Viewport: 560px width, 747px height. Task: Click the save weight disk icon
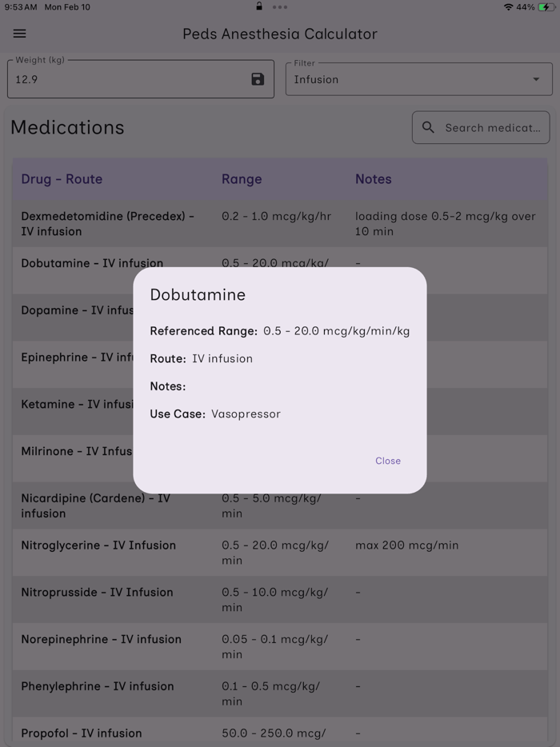(257, 79)
